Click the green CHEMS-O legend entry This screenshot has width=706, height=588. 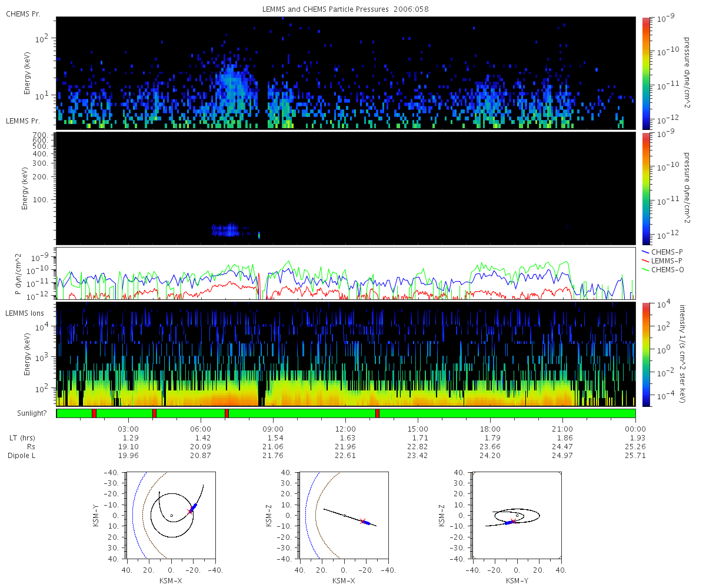pos(662,269)
